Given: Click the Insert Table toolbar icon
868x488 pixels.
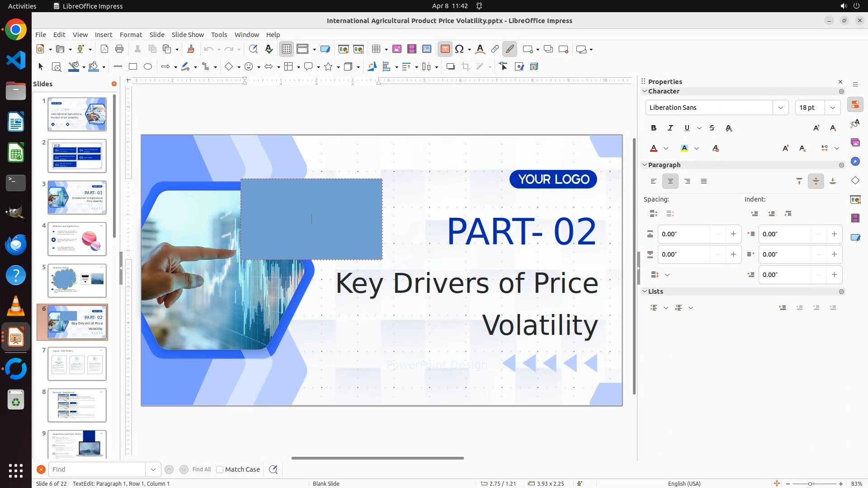Looking at the screenshot, I should click(x=376, y=49).
